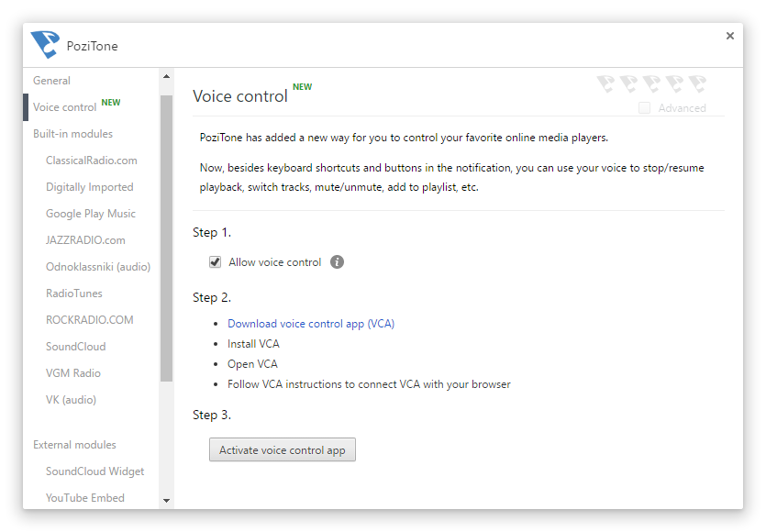Click the sidebar scrollbar thumb
The height and width of the screenshot is (532, 766).
(x=167, y=238)
